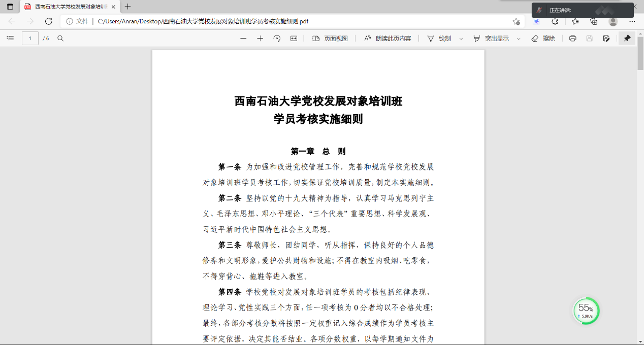Expand the 绘制 draw options dropdown

[461, 39]
